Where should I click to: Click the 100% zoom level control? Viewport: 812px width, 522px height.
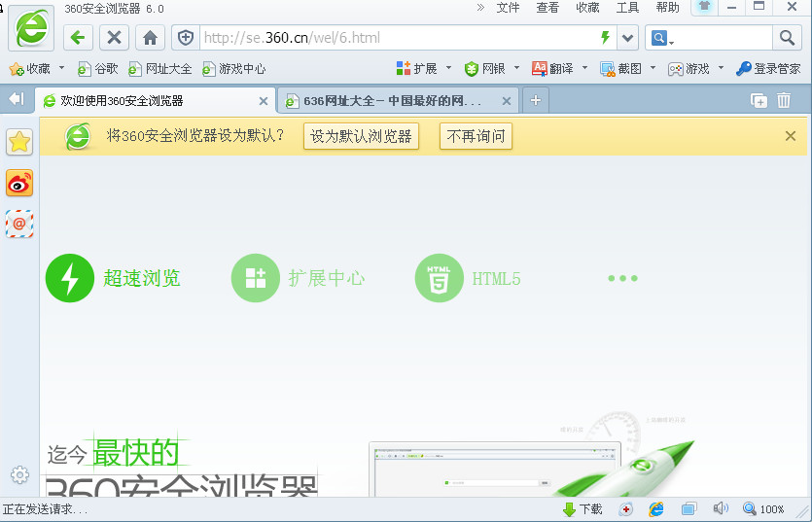pyautogui.click(x=763, y=509)
